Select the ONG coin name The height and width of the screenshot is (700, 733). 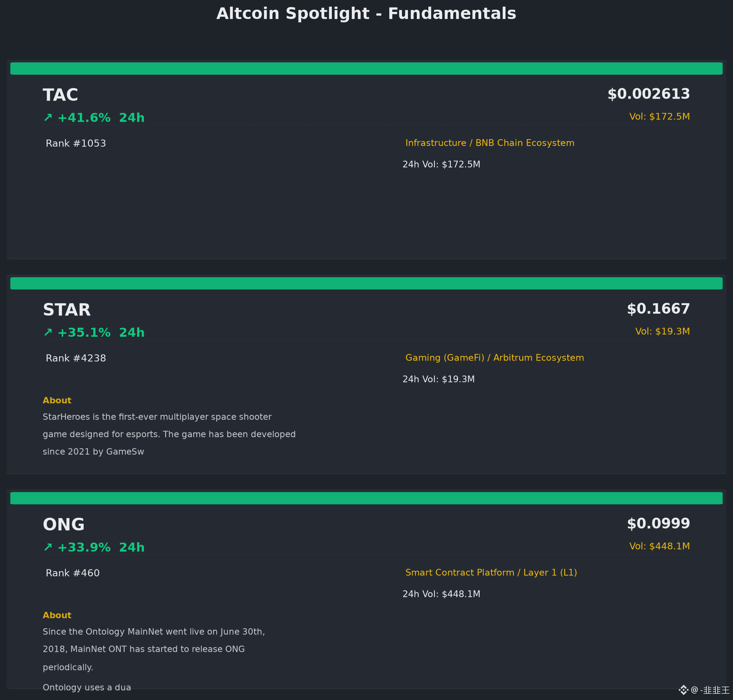[x=64, y=524]
